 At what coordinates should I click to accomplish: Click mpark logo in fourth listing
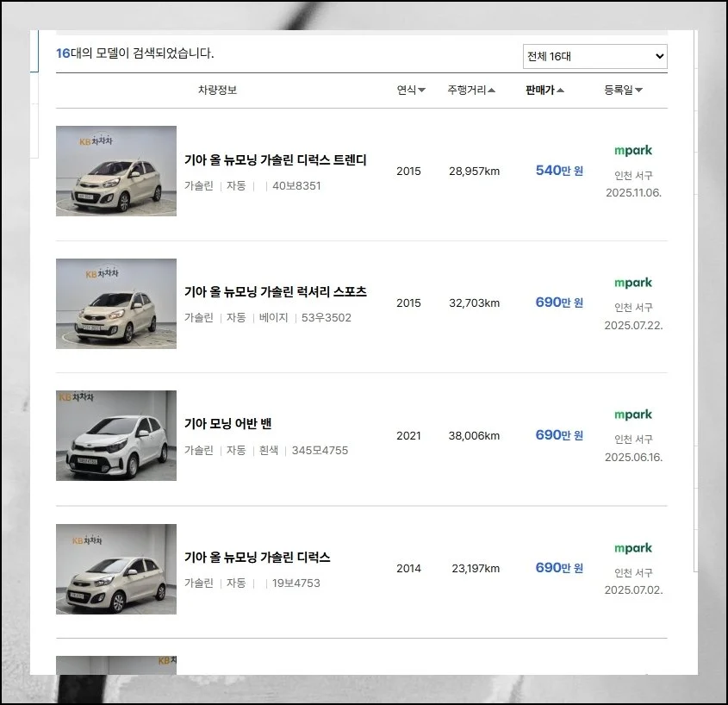click(x=633, y=548)
